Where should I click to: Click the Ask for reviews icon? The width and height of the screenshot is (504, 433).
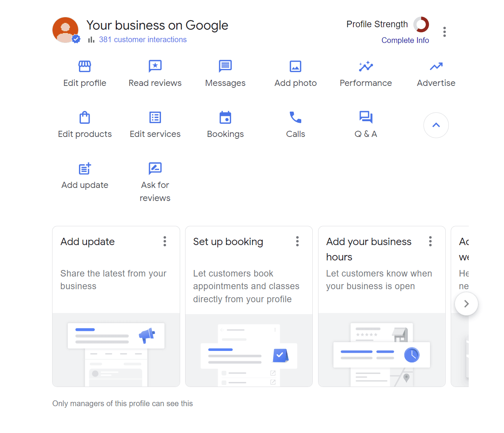click(x=155, y=168)
